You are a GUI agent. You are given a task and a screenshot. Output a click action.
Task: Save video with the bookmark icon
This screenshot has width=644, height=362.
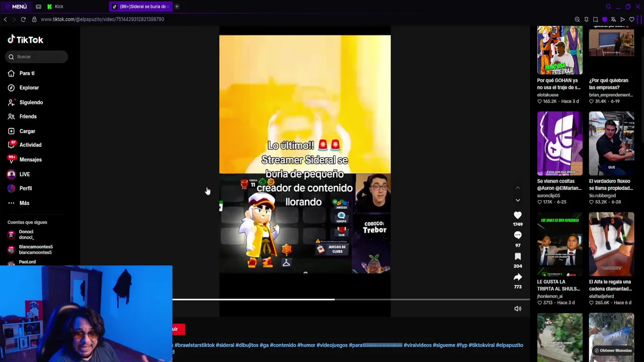point(518,256)
